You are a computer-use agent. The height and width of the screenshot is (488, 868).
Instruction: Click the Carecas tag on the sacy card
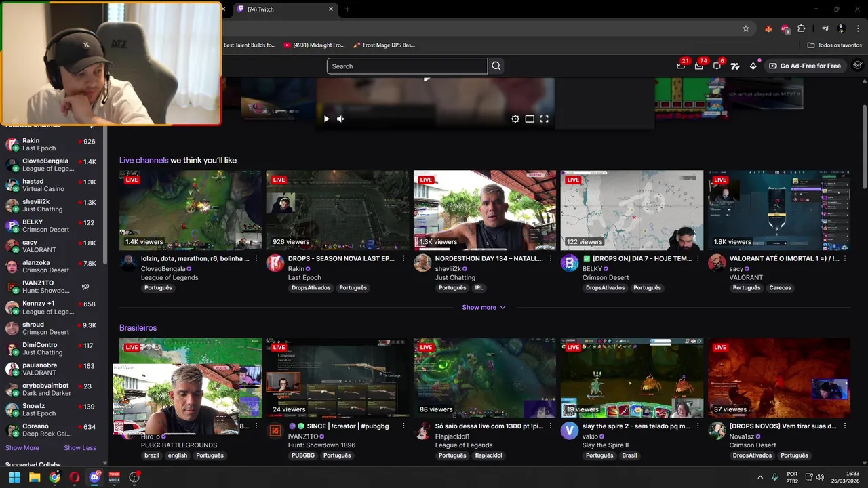pos(780,288)
